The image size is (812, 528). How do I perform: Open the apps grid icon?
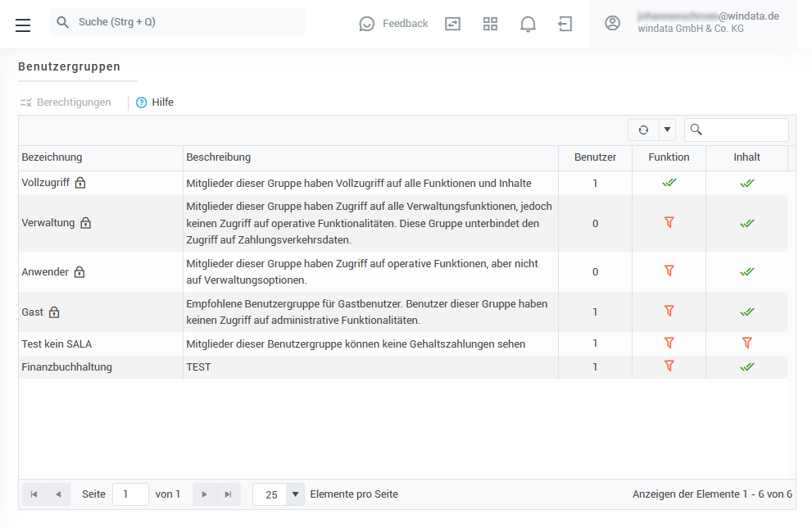(x=490, y=24)
